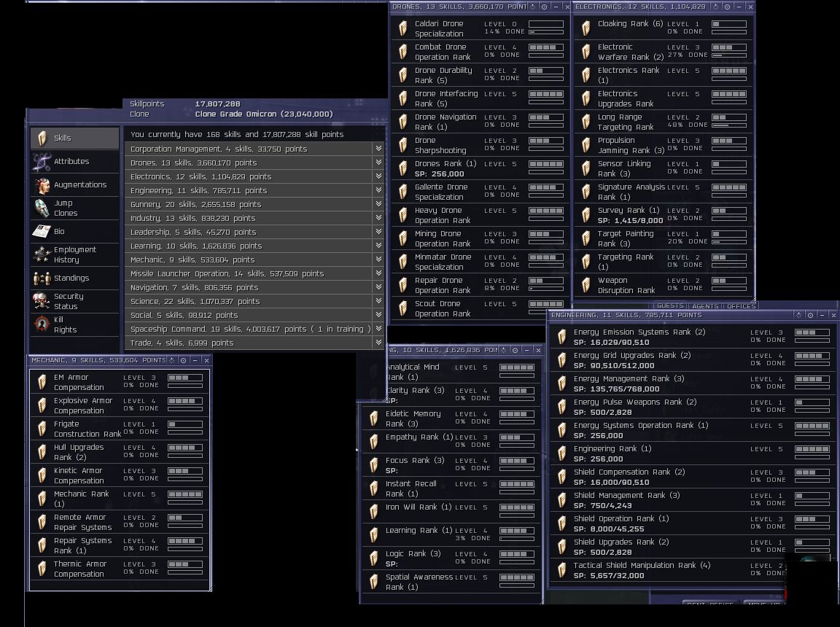Select the Engineering, 11 skills group row
This screenshot has width=840, height=627.
tap(254, 190)
